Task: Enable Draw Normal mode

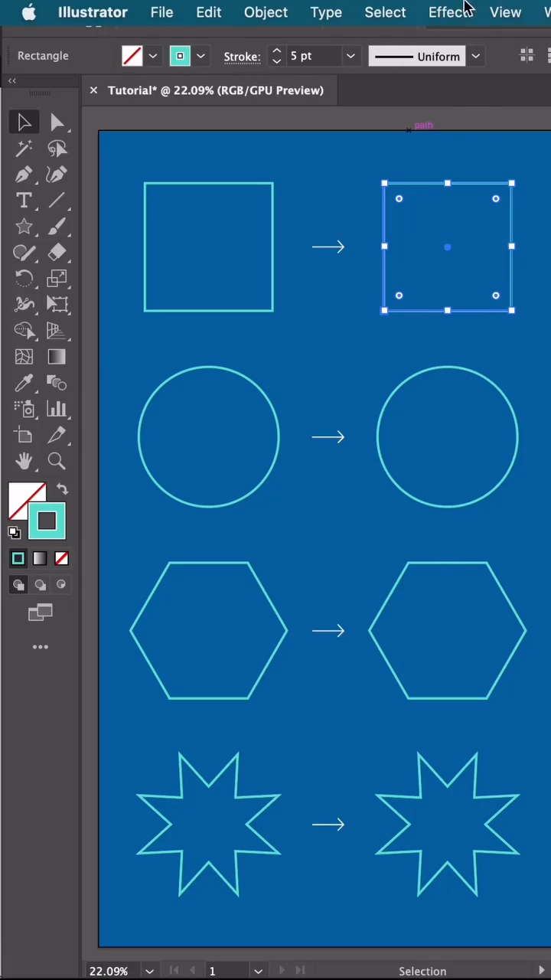Action: tap(18, 585)
